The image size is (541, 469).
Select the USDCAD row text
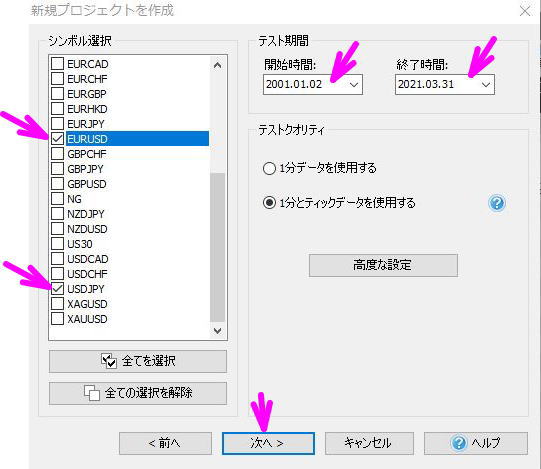pyautogui.click(x=88, y=259)
